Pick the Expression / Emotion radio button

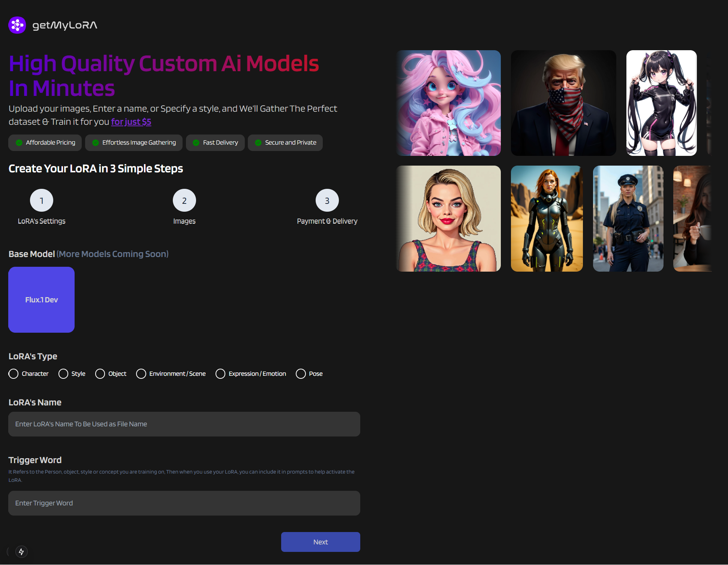220,374
